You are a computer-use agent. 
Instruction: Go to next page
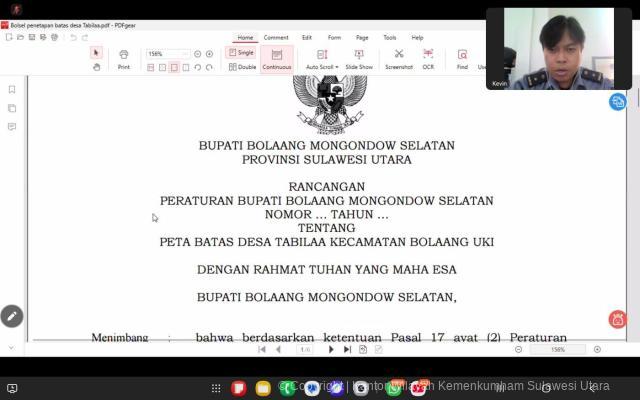[x=331, y=349]
